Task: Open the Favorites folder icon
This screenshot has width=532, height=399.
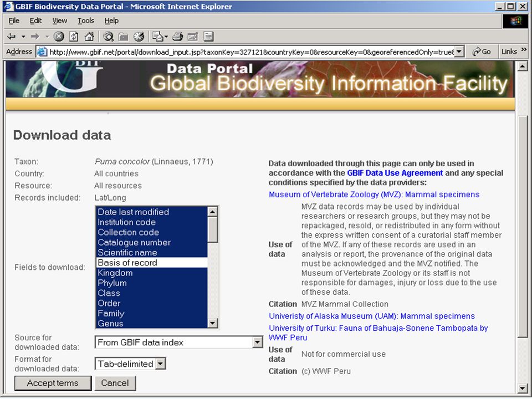Action: point(124,37)
